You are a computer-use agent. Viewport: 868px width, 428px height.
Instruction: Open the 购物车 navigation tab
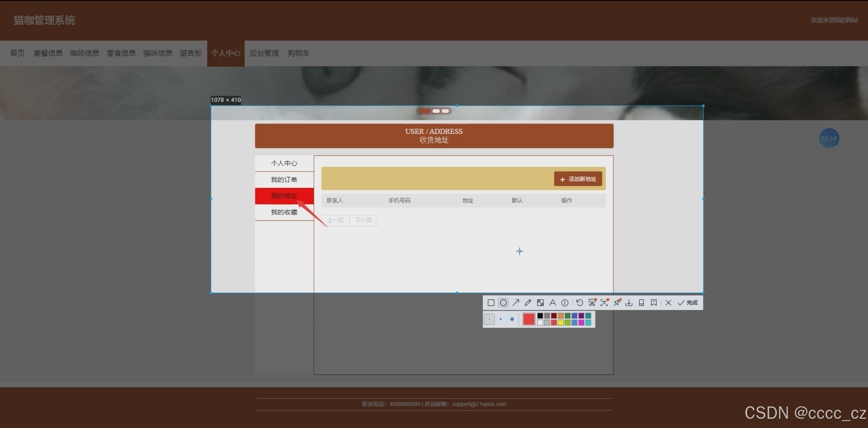[x=299, y=53]
